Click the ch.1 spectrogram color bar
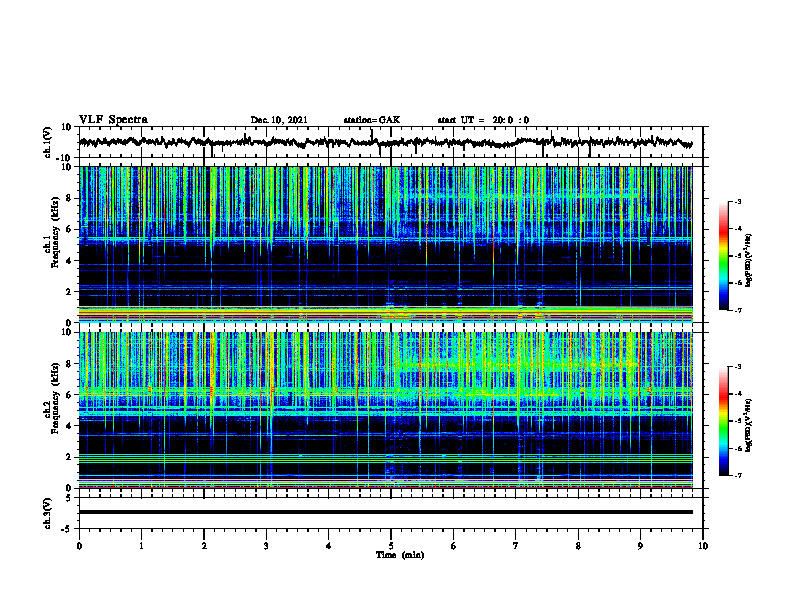Screen dimensions: 792x612 (x=723, y=256)
